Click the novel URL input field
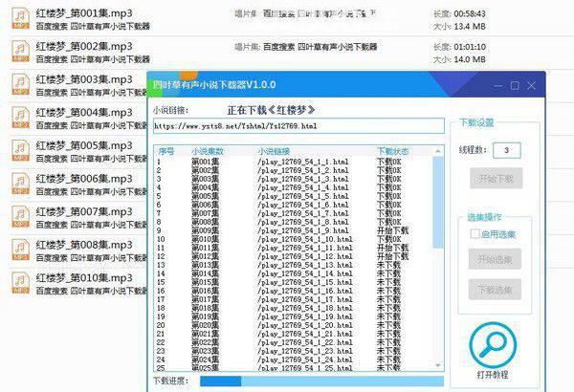The height and width of the screenshot is (392, 574). (x=298, y=126)
